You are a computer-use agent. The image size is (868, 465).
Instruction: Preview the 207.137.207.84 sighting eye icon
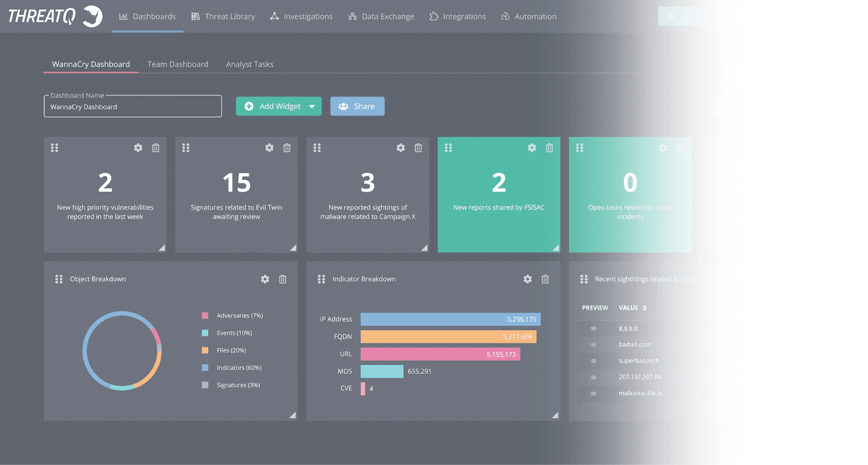[x=593, y=377]
